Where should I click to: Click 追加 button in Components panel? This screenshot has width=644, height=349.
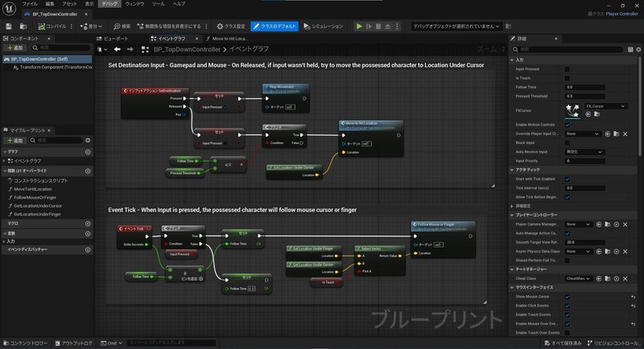pyautogui.click(x=15, y=48)
